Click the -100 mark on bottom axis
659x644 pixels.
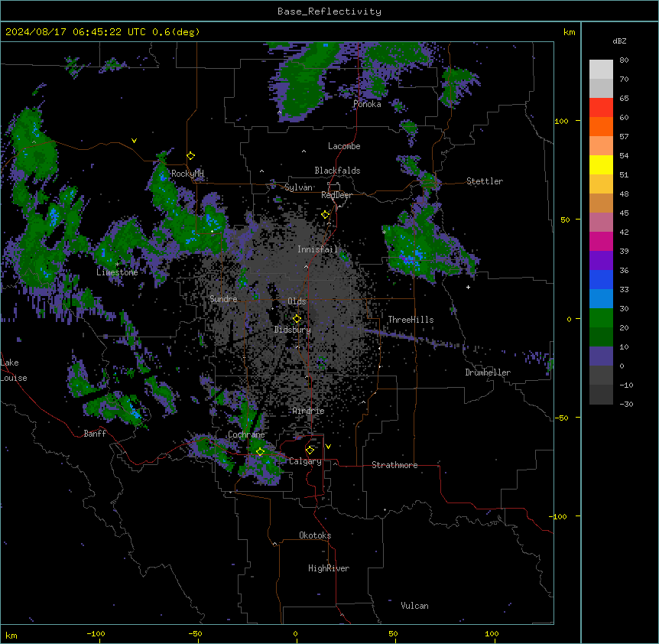[x=96, y=633]
